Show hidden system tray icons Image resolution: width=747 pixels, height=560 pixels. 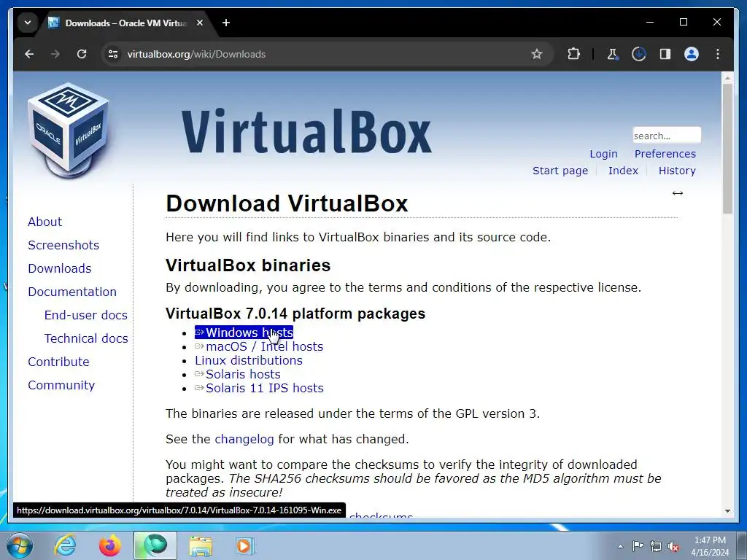pos(620,546)
